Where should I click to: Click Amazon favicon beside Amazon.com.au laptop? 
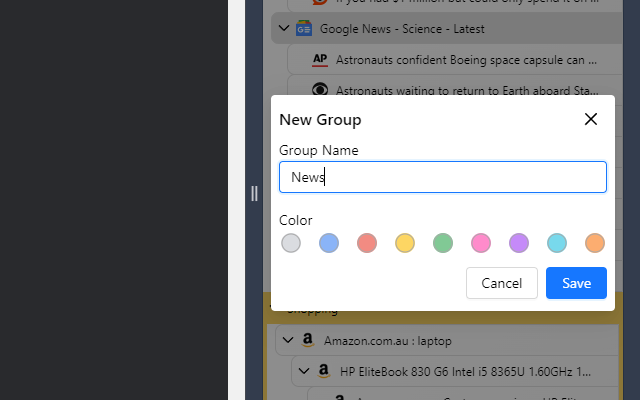point(308,340)
